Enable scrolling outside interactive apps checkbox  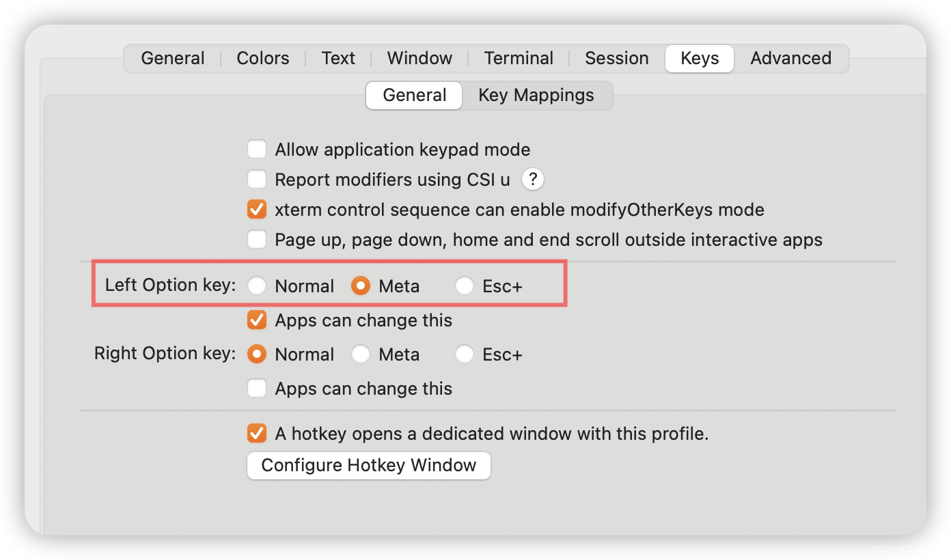click(256, 239)
